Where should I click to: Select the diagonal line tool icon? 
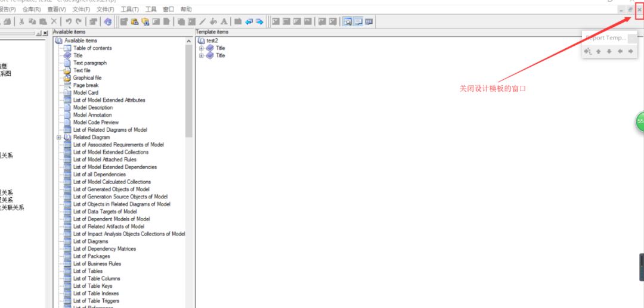203,21
